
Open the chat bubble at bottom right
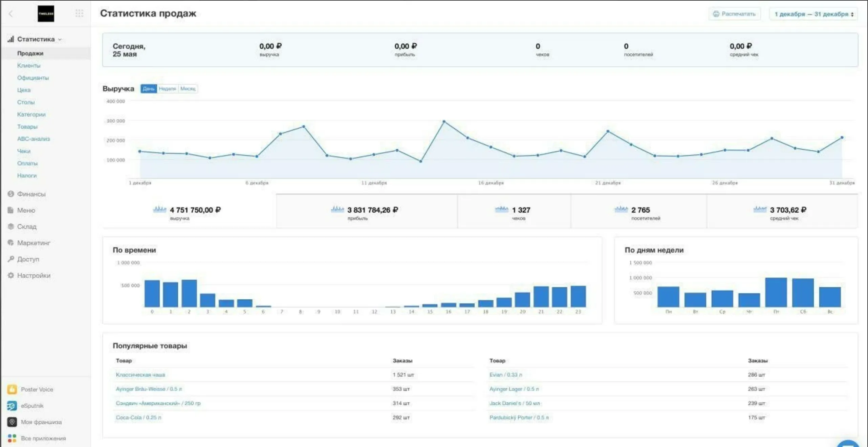pyautogui.click(x=848, y=444)
